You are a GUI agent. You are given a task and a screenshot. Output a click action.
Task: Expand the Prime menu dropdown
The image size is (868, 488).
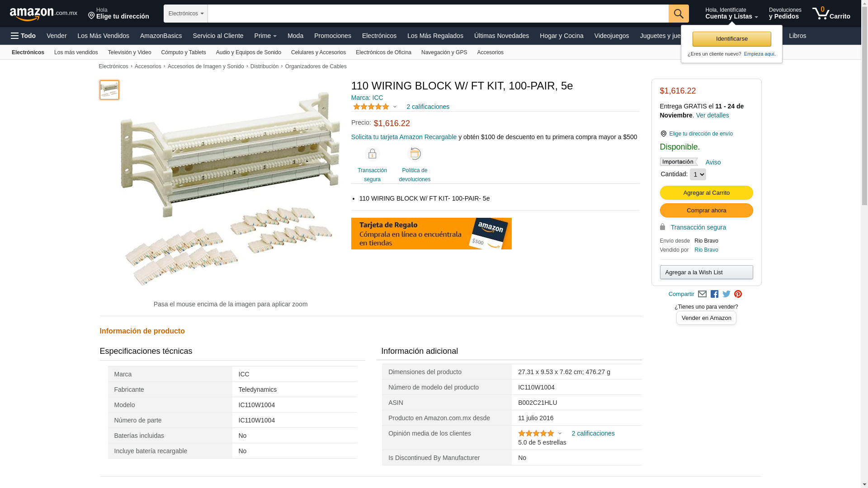[x=265, y=36]
